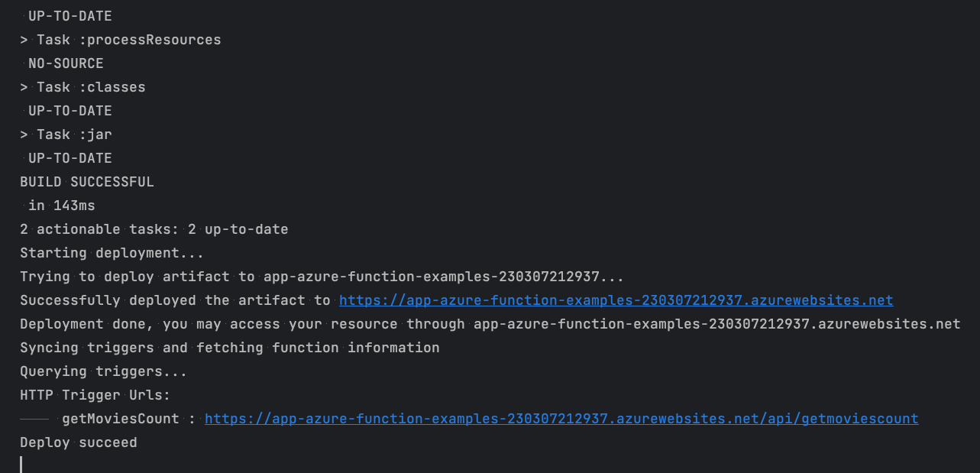Image resolution: width=980 pixels, height=473 pixels.
Task: Place cursor on Task :processResources line
Action: pyautogui.click(x=121, y=40)
